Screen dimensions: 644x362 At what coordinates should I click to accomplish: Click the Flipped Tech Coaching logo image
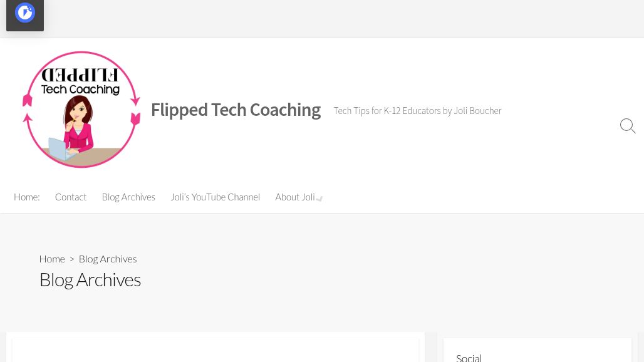[81, 109]
